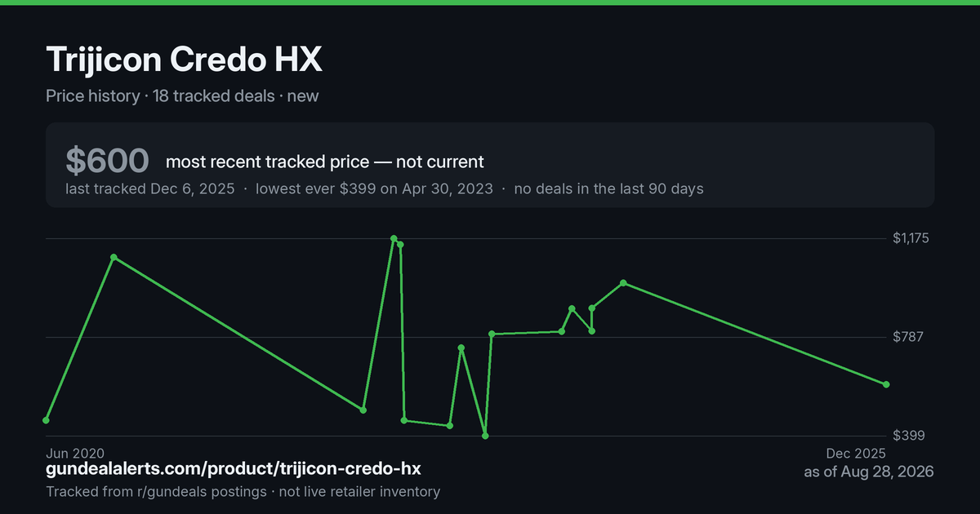
Task: Click the Trijicon Credo HX title
Action: click(x=185, y=60)
